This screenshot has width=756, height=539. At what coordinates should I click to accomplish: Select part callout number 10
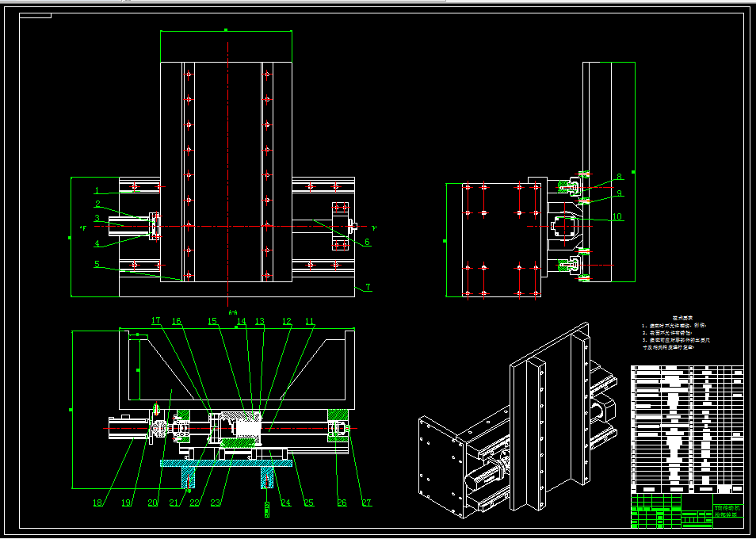click(x=617, y=216)
